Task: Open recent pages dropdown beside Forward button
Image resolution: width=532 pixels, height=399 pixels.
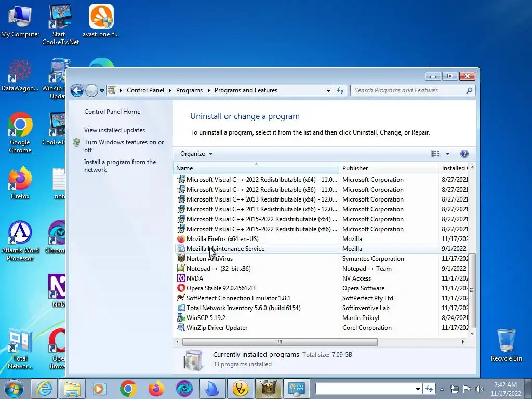Action: point(102,91)
